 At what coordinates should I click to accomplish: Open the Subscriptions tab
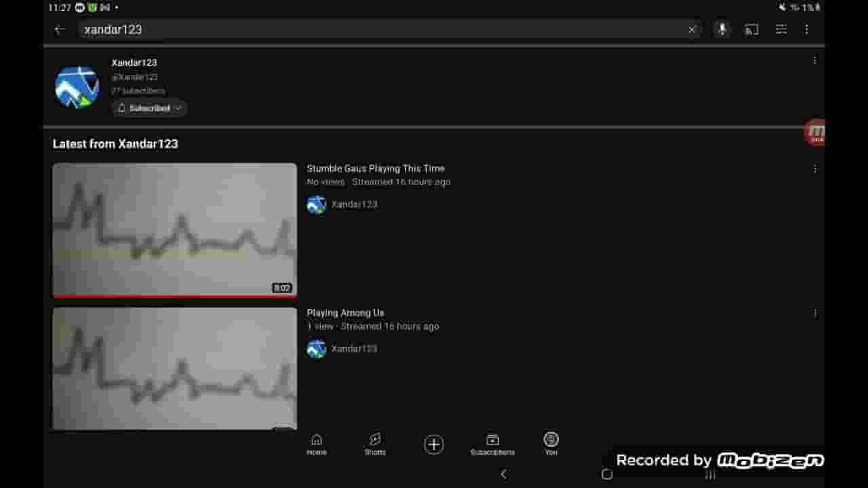coord(493,445)
